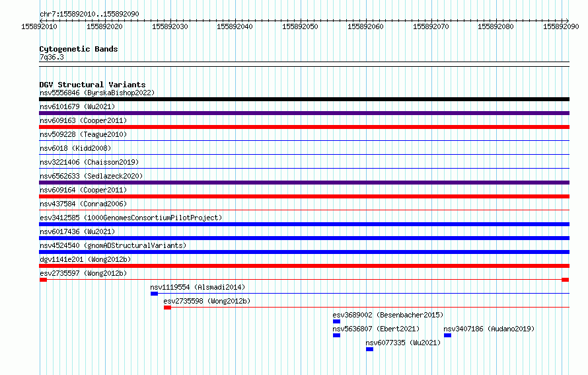Open esv3689002 (Besenbacher2015) label
The height and width of the screenshot is (375, 588).
(388, 315)
